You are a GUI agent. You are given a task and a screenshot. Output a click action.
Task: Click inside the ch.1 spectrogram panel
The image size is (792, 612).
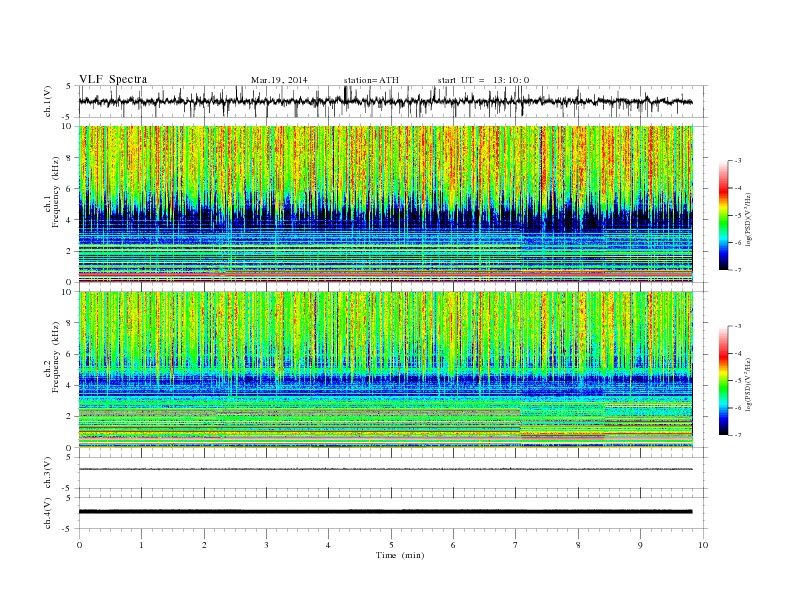386,204
